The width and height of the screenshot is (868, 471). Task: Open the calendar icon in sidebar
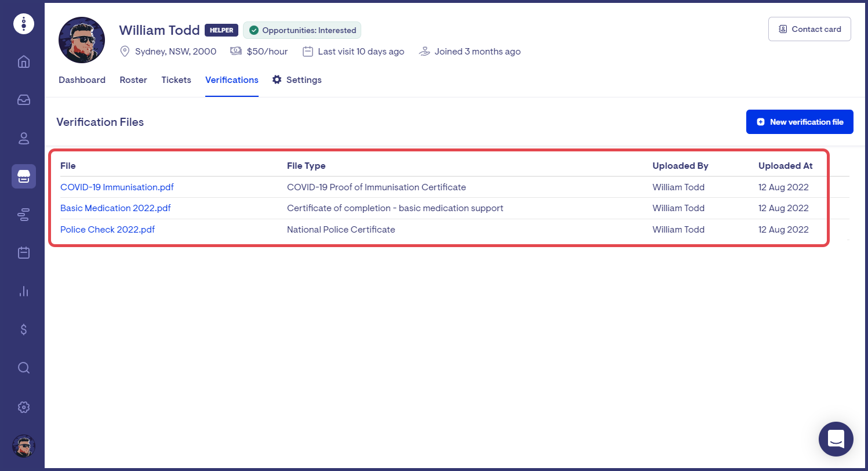[24, 253]
